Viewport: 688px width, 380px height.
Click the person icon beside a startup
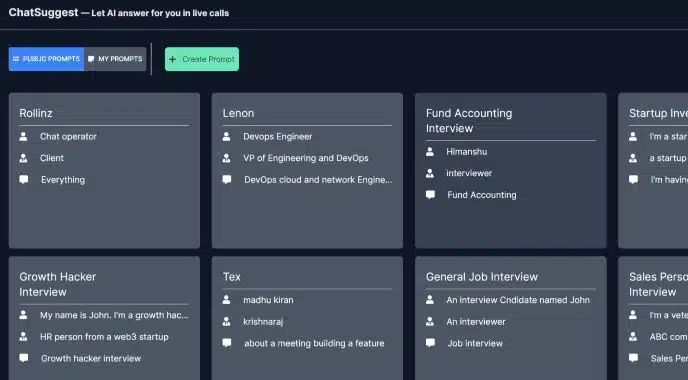coord(633,158)
